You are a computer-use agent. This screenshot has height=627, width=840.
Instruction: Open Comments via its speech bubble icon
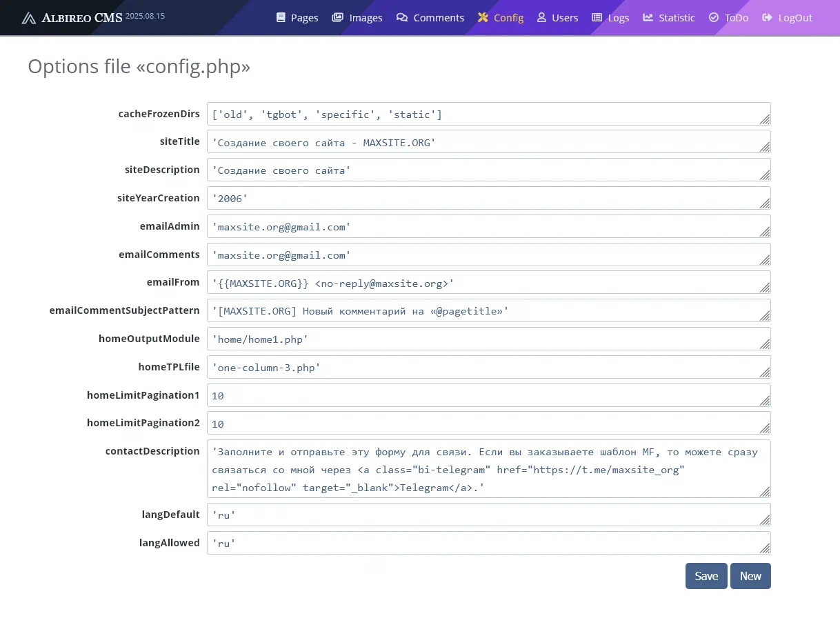pos(401,17)
